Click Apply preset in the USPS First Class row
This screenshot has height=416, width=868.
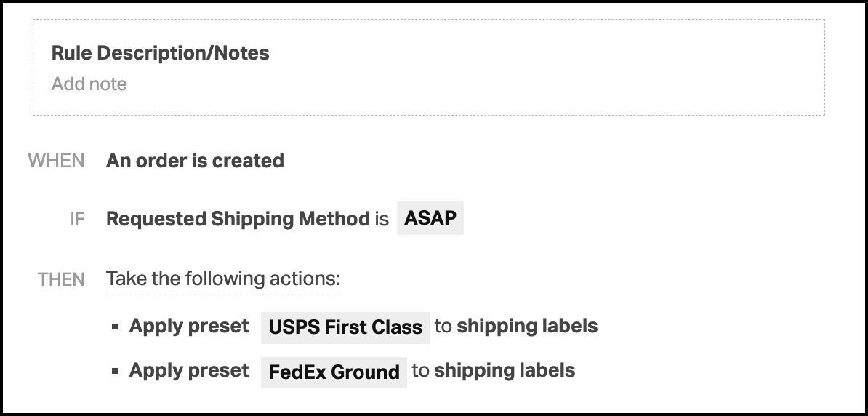click(189, 327)
